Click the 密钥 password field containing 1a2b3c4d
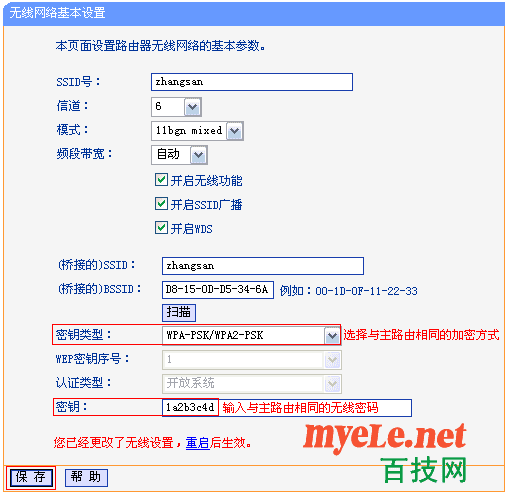Viewport: 507px width, 493px height. (x=287, y=408)
